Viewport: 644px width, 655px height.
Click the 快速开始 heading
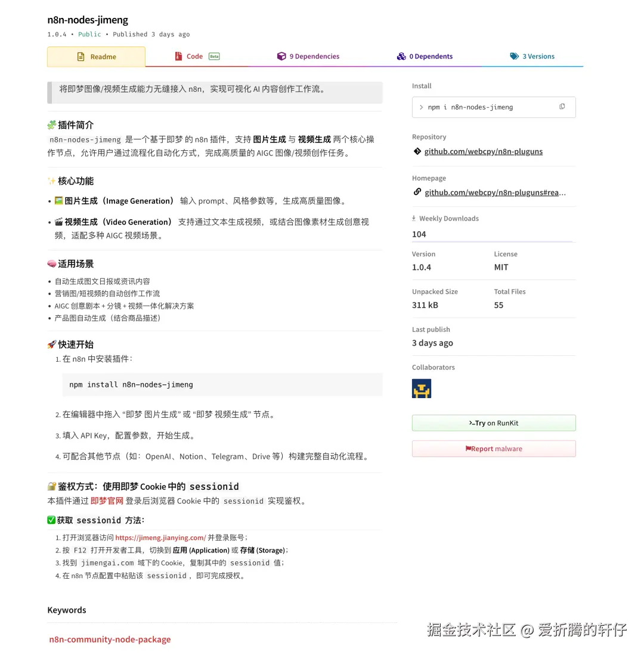76,344
